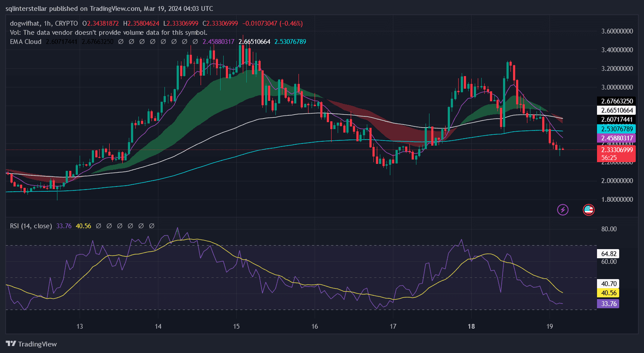Click the white 2.66510664 price axis tag

point(617,110)
